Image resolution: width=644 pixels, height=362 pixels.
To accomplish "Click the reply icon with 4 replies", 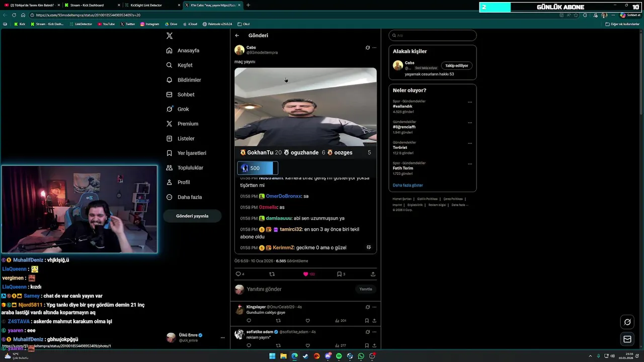I will pyautogui.click(x=240, y=274).
